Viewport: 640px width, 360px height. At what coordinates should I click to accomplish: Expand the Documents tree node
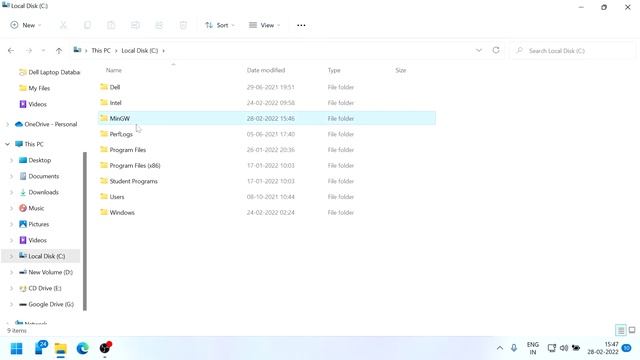click(x=11, y=176)
